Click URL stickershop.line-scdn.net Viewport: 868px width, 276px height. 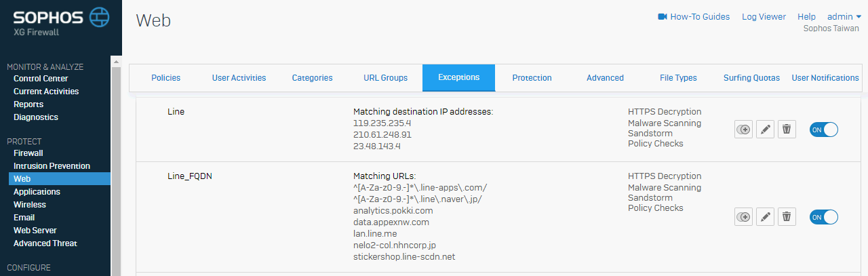(x=404, y=257)
